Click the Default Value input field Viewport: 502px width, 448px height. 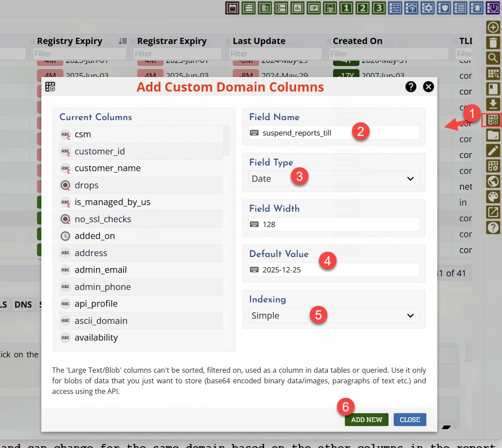333,270
